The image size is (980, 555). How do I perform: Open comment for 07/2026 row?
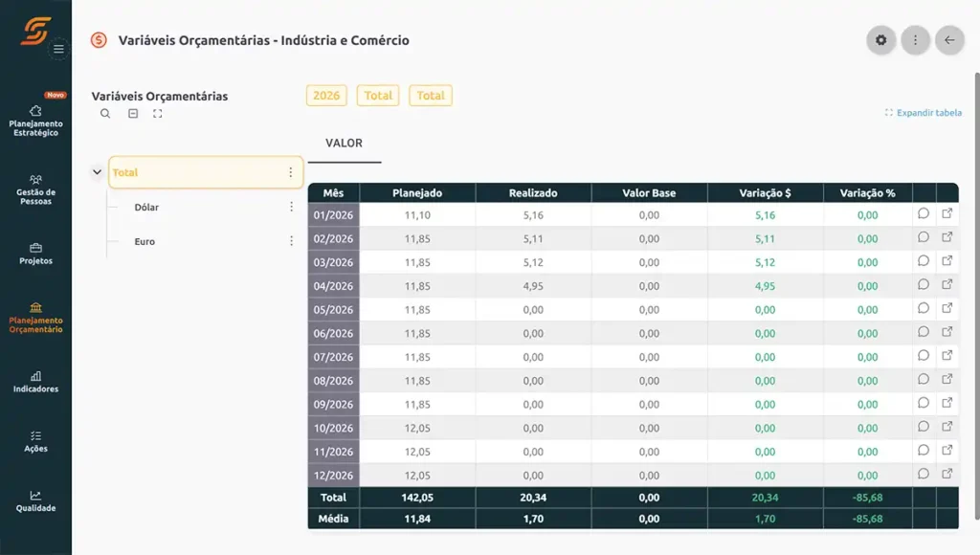924,356
